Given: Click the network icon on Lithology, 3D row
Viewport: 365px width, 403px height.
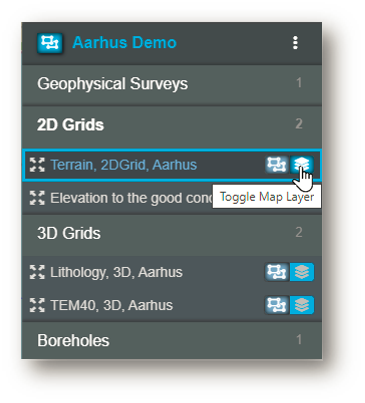Looking at the screenshot, I should [x=277, y=272].
